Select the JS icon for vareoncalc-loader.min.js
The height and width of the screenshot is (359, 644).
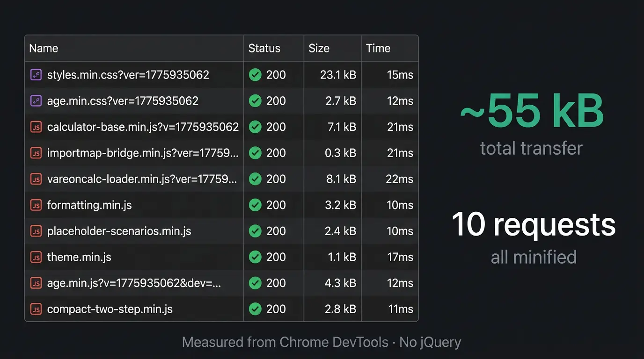(x=37, y=179)
